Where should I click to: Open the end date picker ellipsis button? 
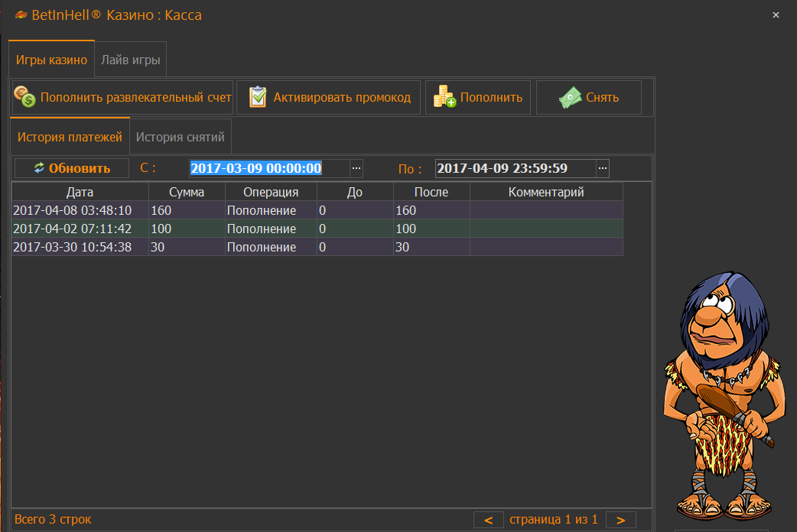(603, 168)
